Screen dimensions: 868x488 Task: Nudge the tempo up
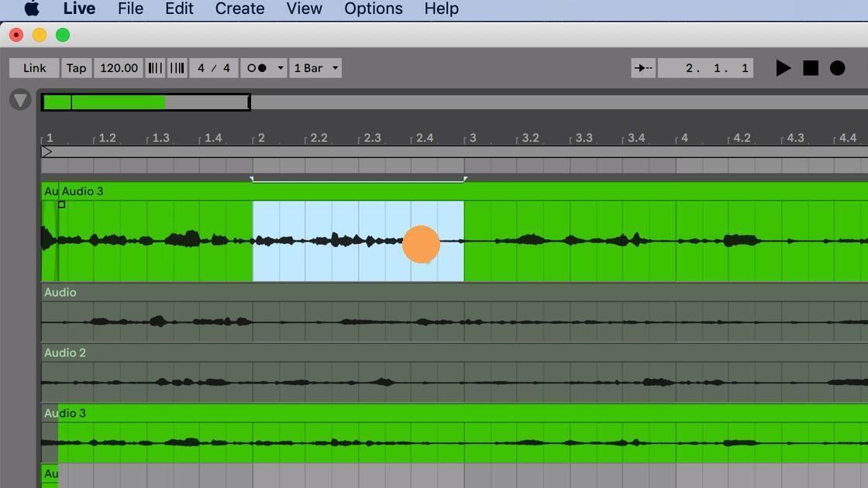coord(177,68)
